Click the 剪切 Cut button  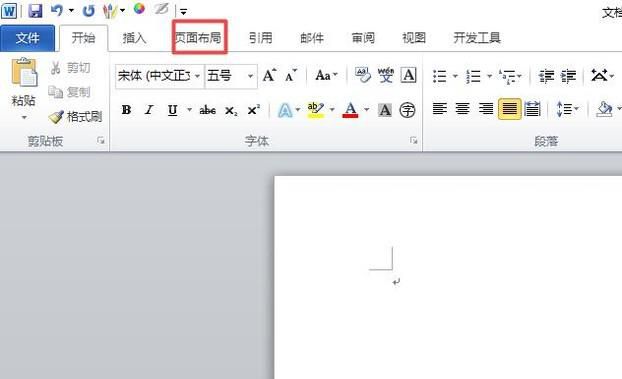pos(70,68)
